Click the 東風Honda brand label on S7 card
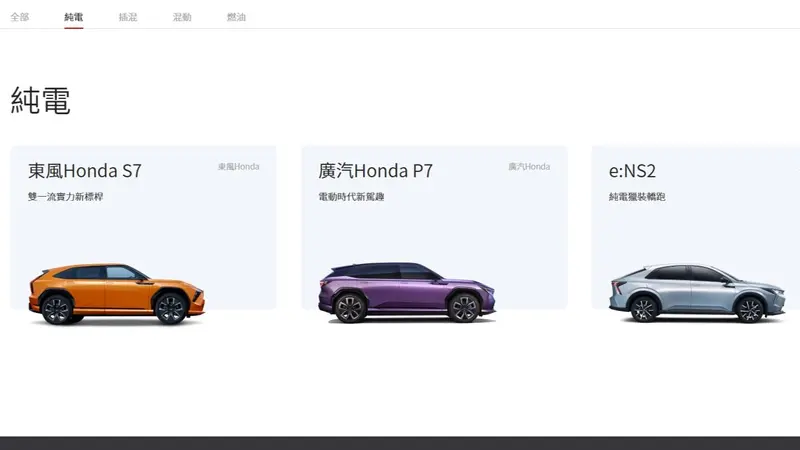Viewport: 800px width, 450px height. click(x=239, y=166)
